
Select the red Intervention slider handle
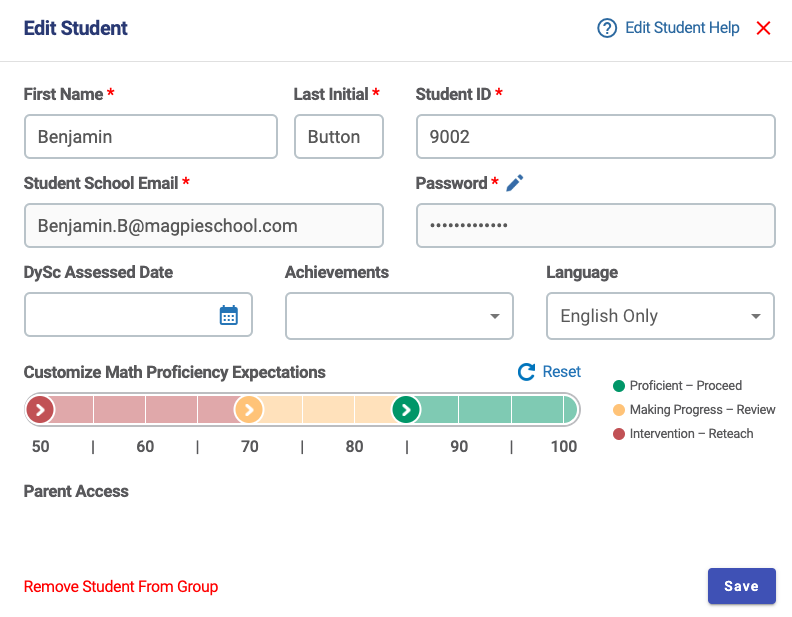40,409
